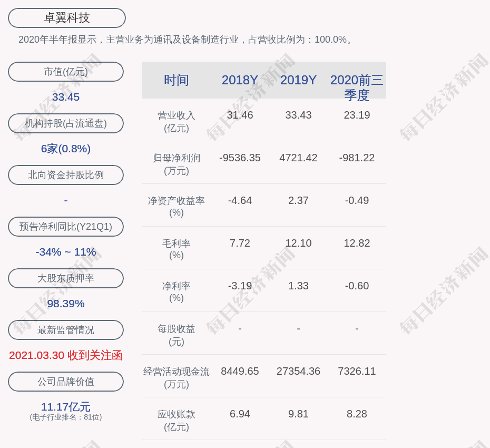
Task: Select revenue value 23.19
Action: [357, 115]
